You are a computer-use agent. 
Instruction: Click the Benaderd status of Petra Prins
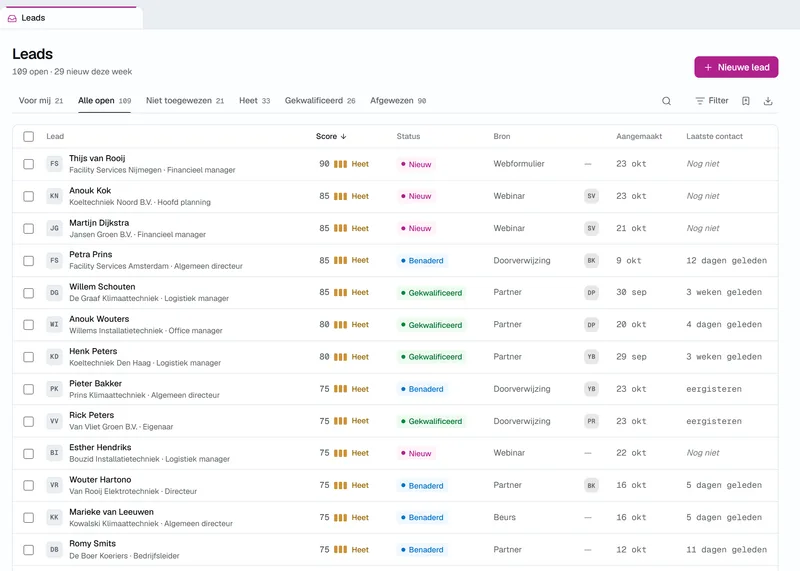[422, 260]
